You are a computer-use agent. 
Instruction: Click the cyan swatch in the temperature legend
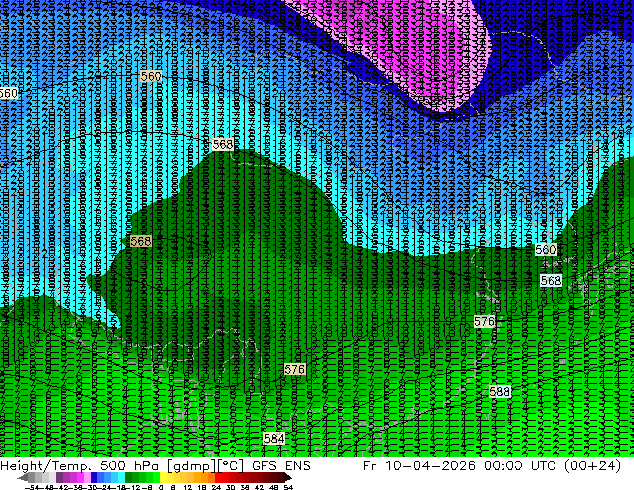pyautogui.click(x=121, y=477)
